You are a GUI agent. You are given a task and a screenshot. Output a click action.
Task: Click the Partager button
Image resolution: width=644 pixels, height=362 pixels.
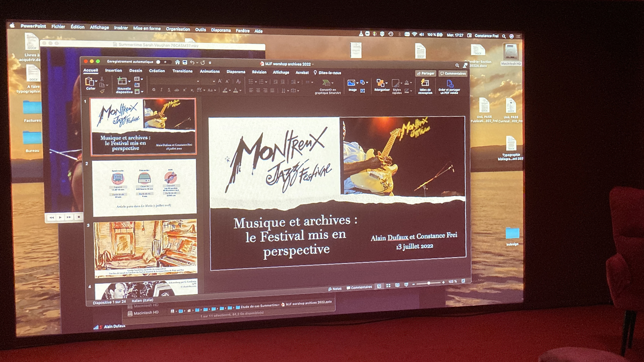pyautogui.click(x=426, y=73)
